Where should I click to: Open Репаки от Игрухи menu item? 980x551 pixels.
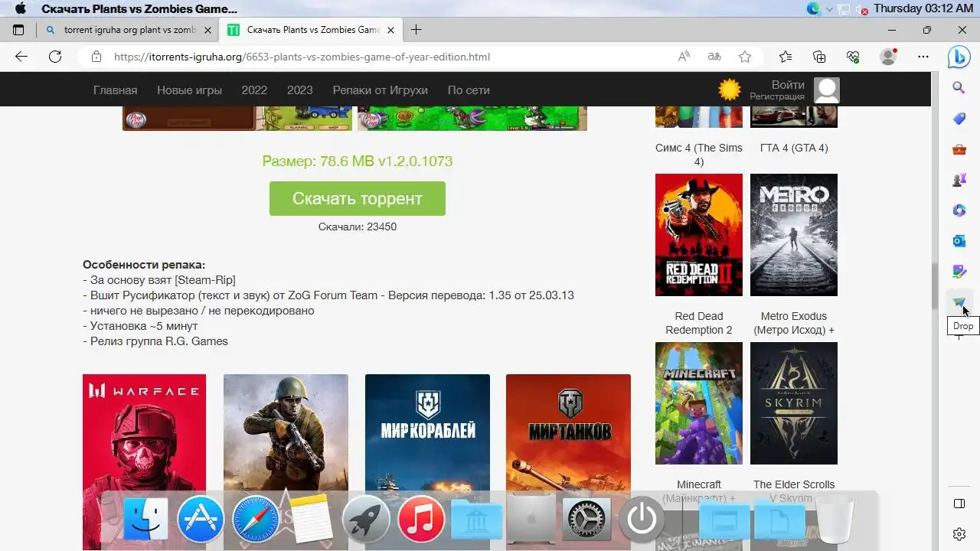pyautogui.click(x=381, y=90)
